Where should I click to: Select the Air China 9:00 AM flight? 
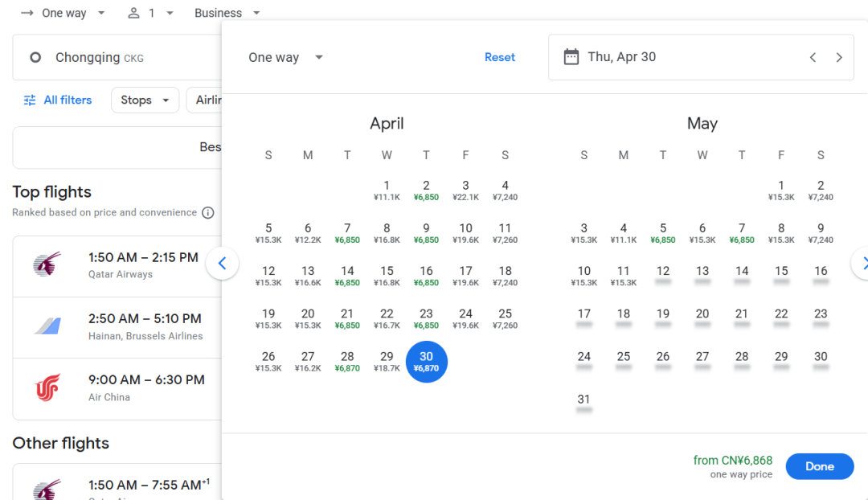117,389
